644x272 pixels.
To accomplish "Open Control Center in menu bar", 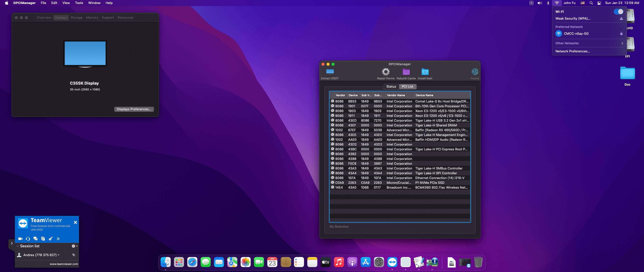I will click(x=599, y=3).
